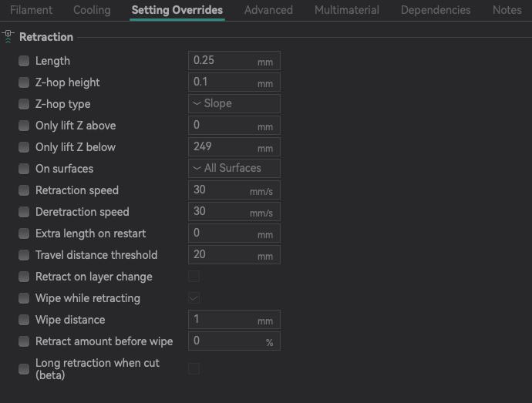Open the Notes tab
The image size is (532, 403).
pos(507,10)
